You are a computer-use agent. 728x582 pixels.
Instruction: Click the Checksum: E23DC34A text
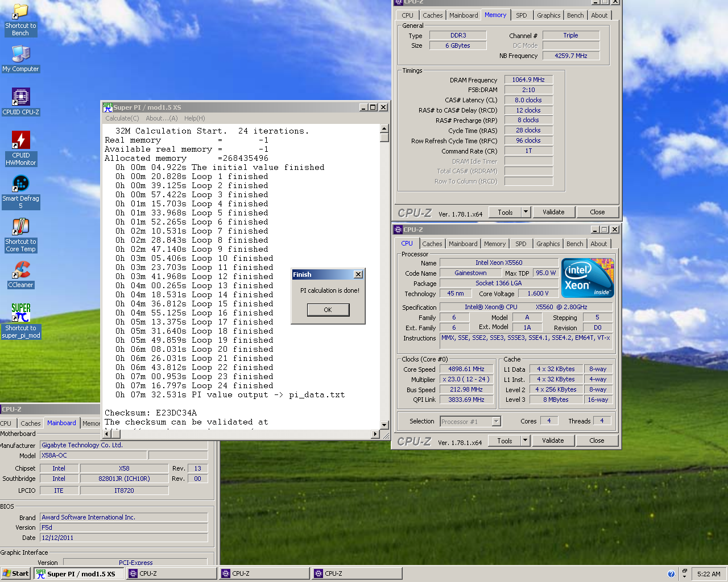tap(151, 413)
